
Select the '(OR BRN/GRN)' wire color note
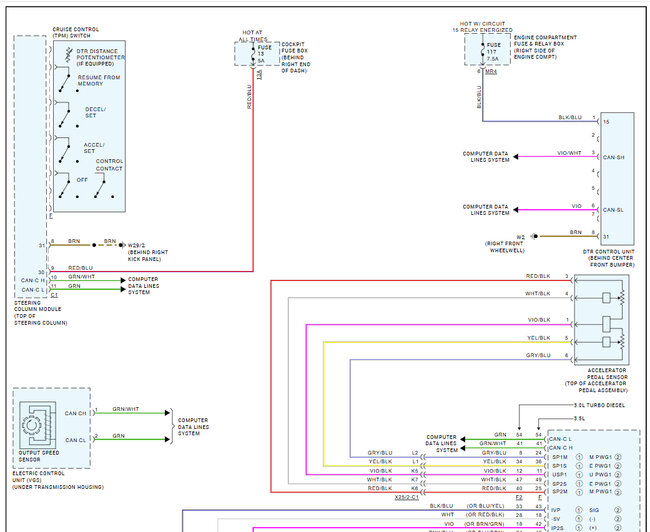(485, 524)
